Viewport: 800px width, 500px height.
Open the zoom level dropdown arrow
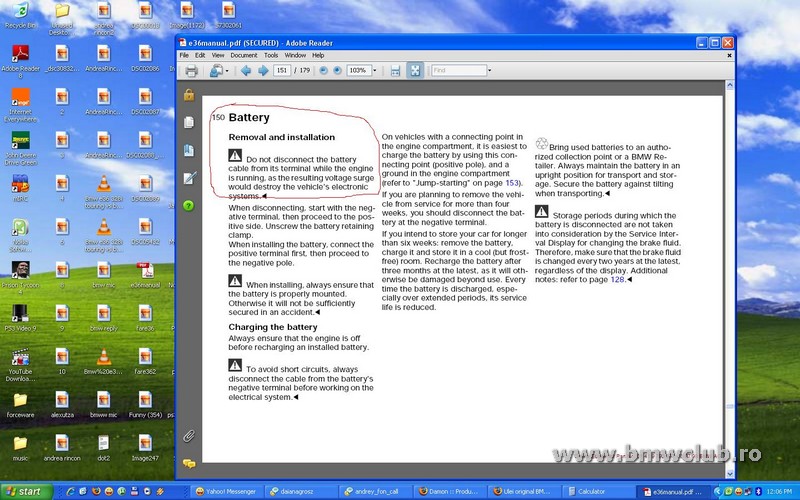[x=374, y=71]
